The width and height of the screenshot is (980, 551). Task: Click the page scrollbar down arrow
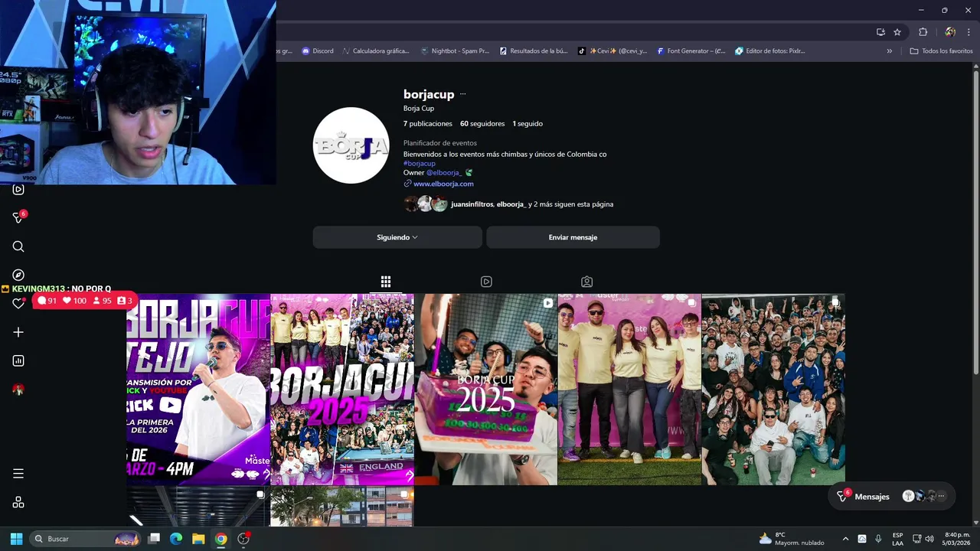tap(976, 523)
